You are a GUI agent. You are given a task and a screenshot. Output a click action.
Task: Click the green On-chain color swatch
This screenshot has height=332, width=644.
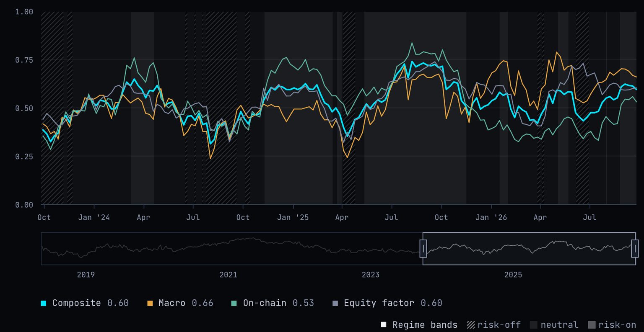pos(234,303)
